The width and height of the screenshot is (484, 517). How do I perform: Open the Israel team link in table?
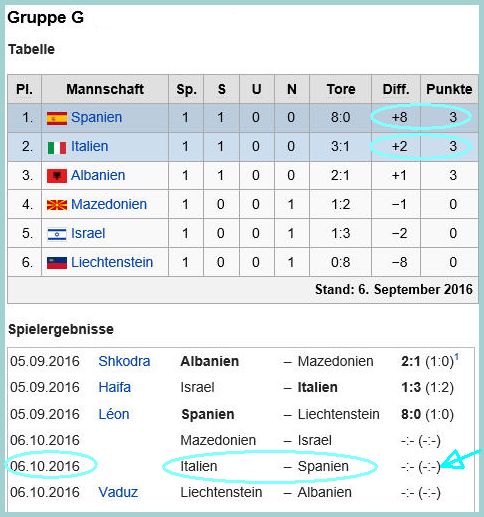tap(88, 234)
